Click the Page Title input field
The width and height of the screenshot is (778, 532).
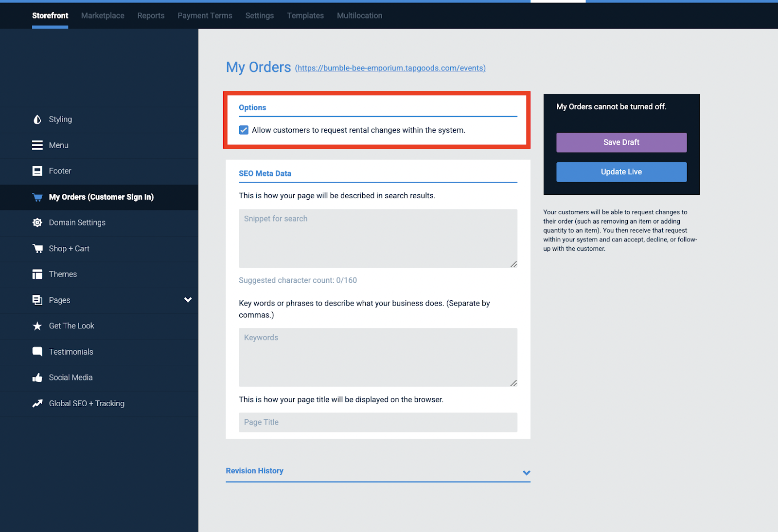tap(377, 422)
